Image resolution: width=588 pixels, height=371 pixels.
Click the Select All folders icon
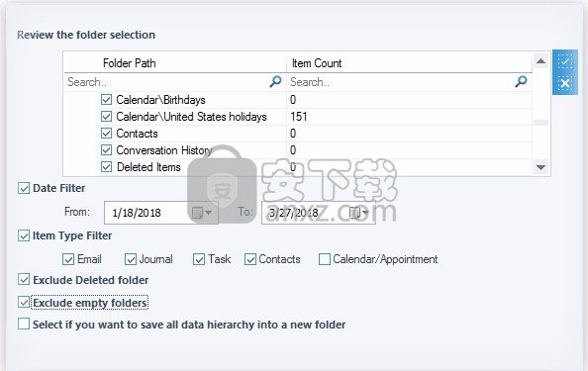[x=565, y=61]
